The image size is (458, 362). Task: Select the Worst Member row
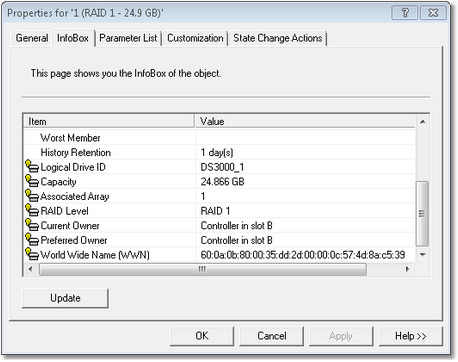pos(220,137)
